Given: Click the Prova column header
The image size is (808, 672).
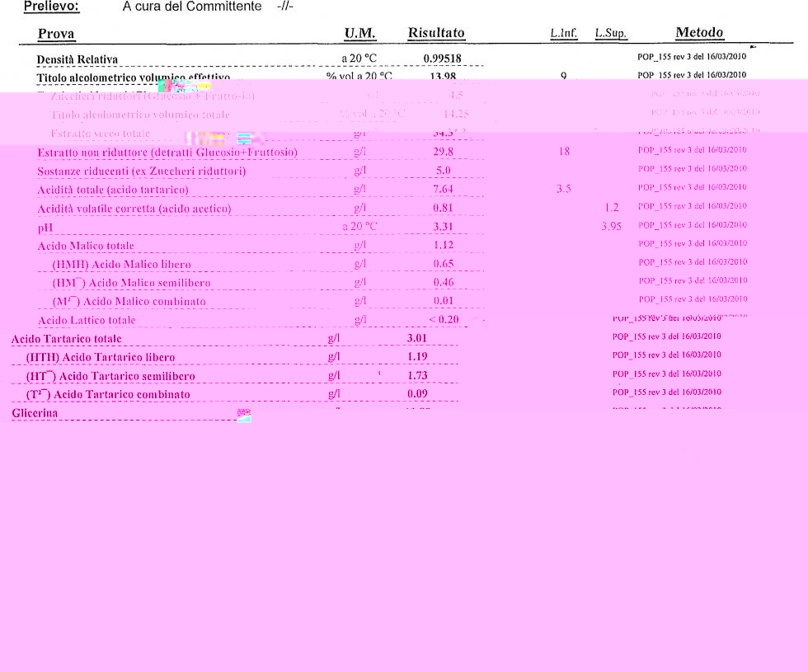Looking at the screenshot, I should (56, 34).
